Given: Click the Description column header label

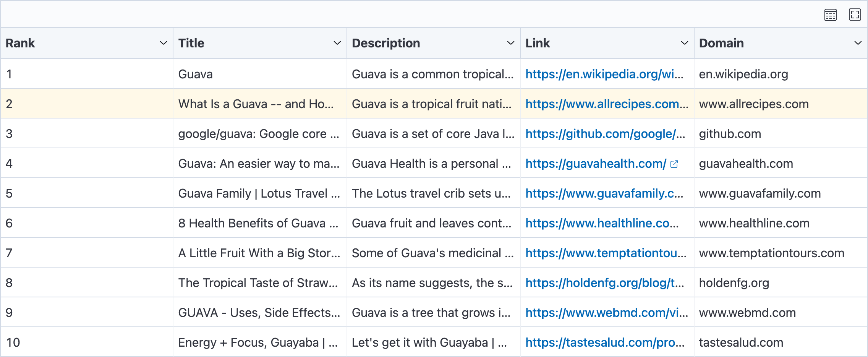Looking at the screenshot, I should [386, 43].
